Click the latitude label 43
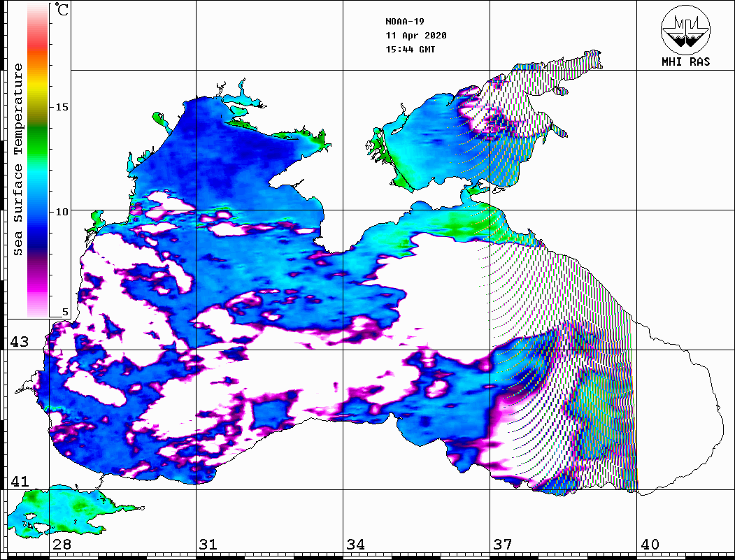Viewport: 735px width, 560px height. pyautogui.click(x=20, y=342)
